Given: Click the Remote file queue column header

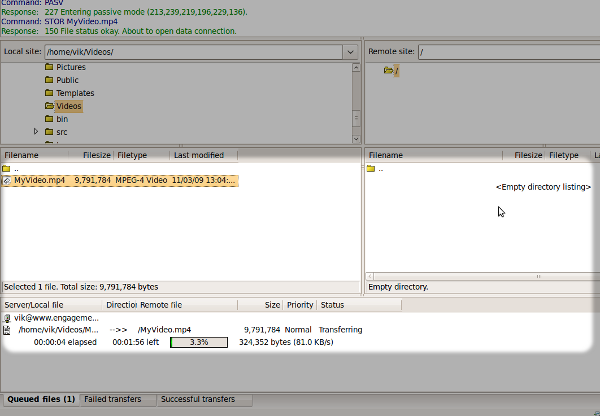Looking at the screenshot, I should pos(188,305).
